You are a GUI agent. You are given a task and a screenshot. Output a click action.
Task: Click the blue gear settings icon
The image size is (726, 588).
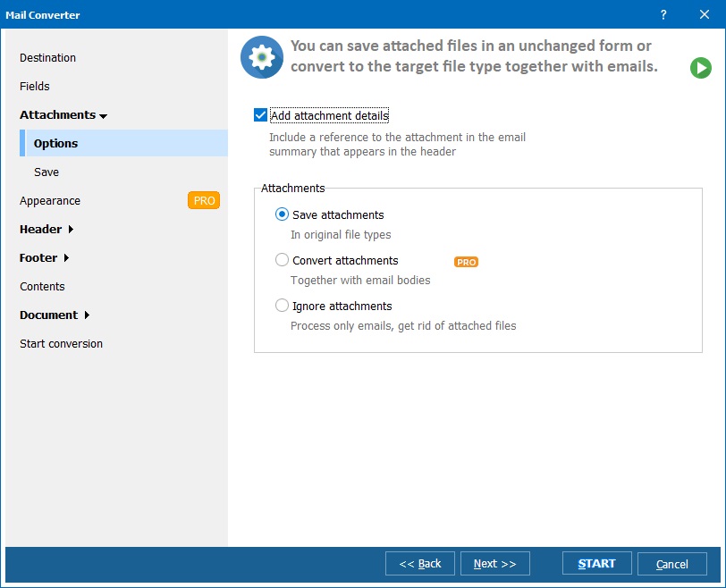pyautogui.click(x=261, y=57)
